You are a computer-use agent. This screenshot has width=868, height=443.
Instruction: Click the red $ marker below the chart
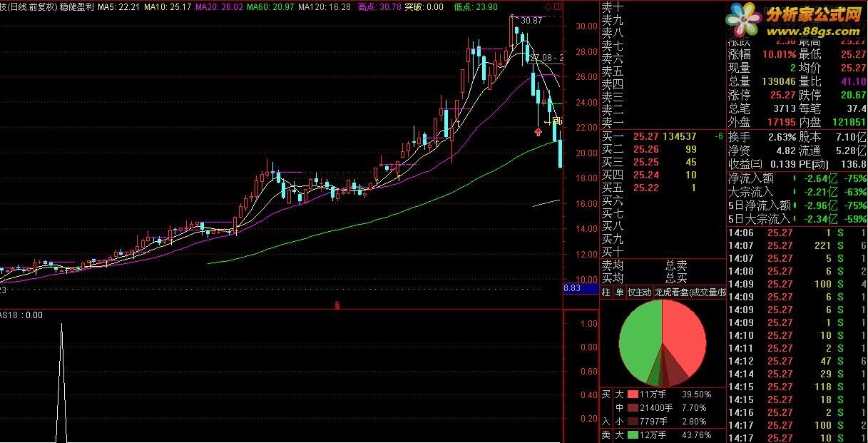coord(336,305)
